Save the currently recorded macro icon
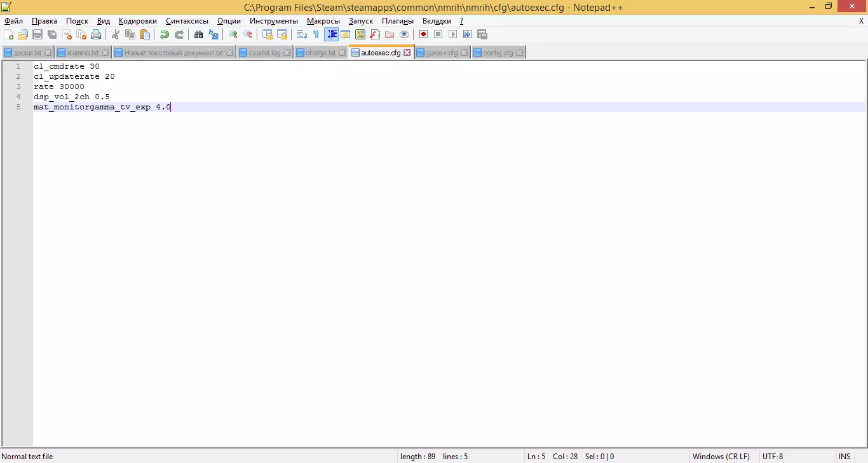 tap(482, 34)
